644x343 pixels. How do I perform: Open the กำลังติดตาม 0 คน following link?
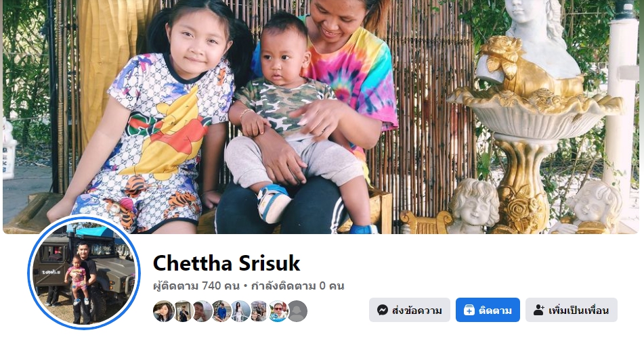click(297, 286)
